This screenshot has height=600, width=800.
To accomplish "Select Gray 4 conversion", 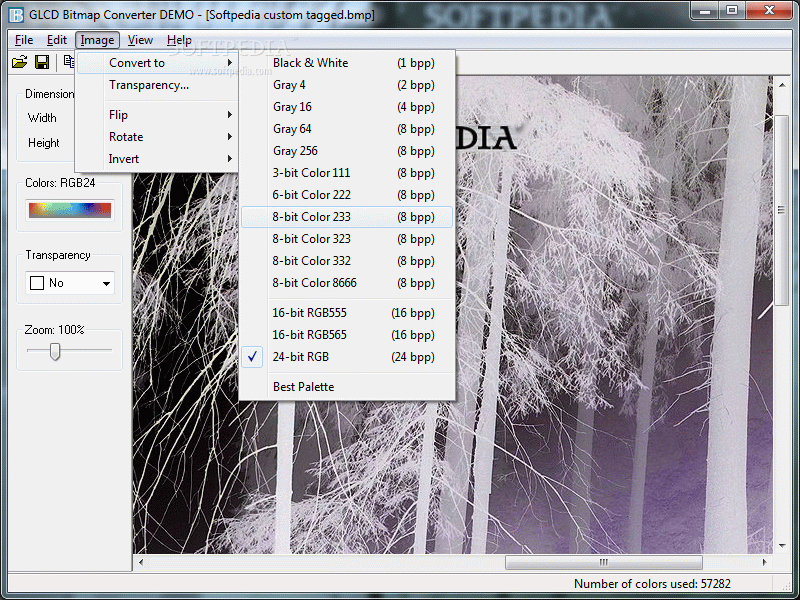I will point(347,85).
